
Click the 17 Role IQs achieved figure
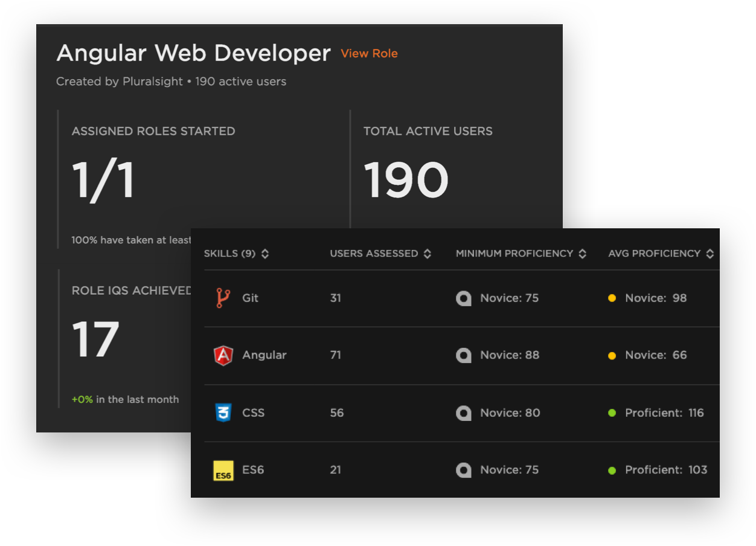tap(95, 339)
